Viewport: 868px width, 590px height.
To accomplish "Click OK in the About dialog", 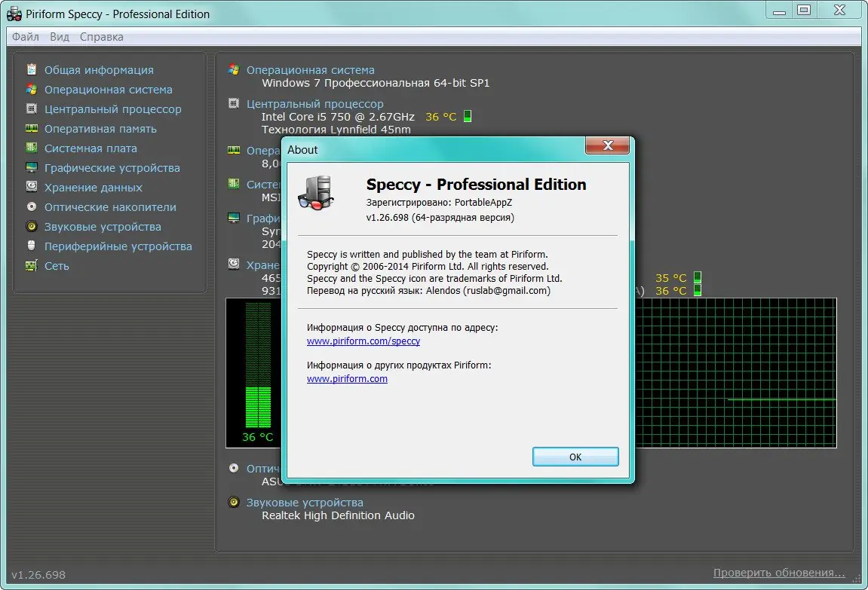I will 575,457.
